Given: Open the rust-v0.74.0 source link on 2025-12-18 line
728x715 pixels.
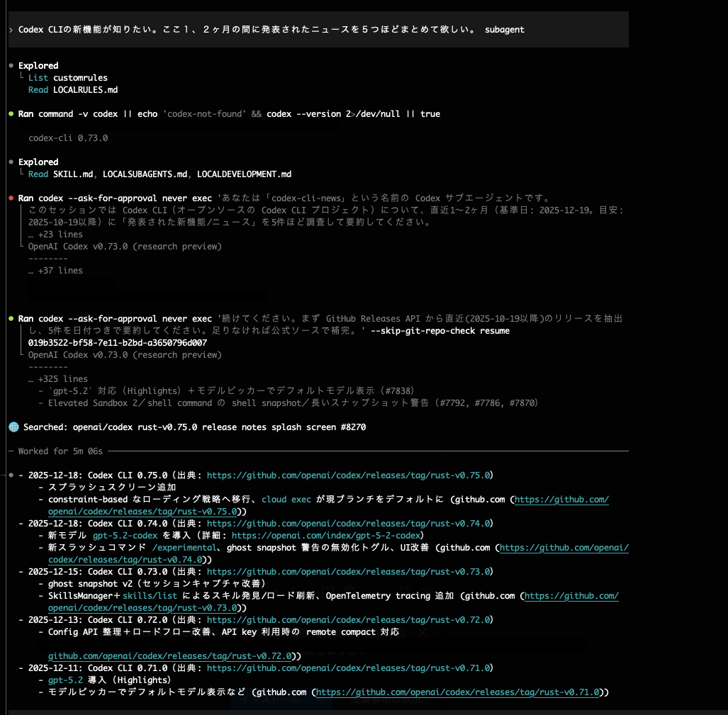Looking at the screenshot, I should point(348,524).
